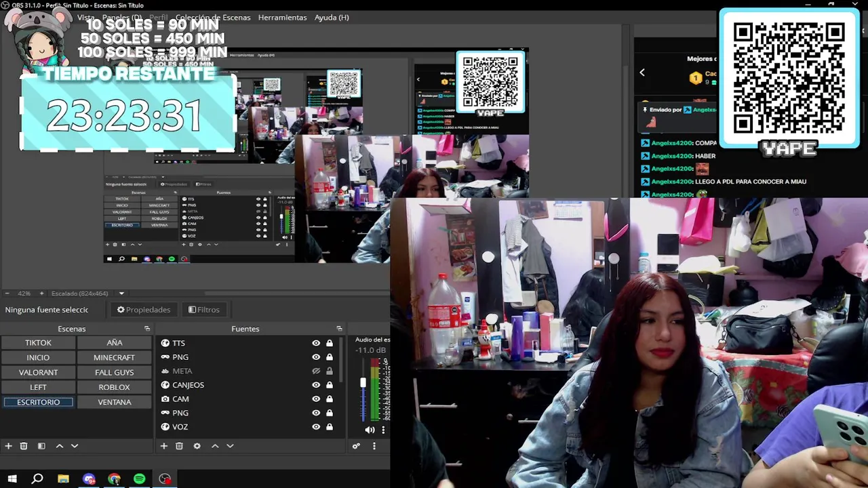Click the Filtros button
This screenshot has width=868, height=488.
[204, 310]
